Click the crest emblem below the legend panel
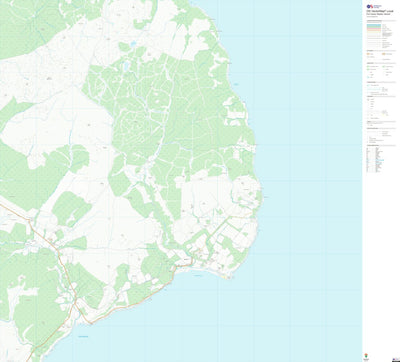The image size is (400, 362). 366,355
